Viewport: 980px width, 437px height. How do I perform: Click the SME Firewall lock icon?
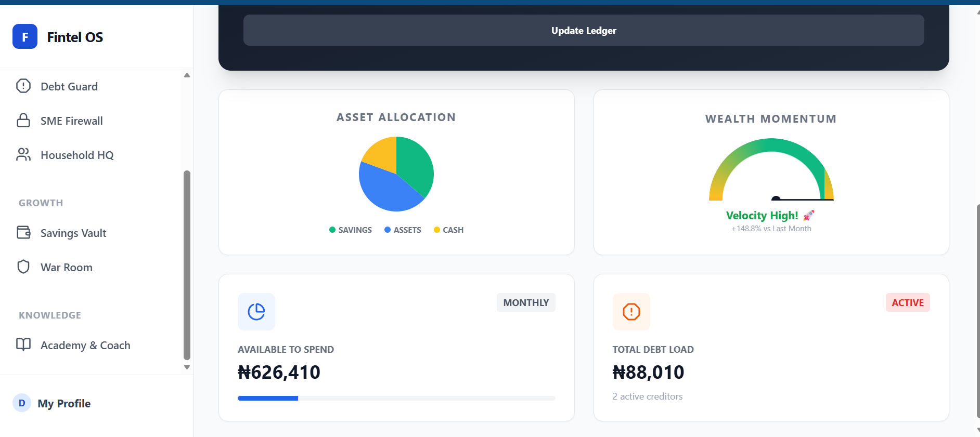pos(23,120)
